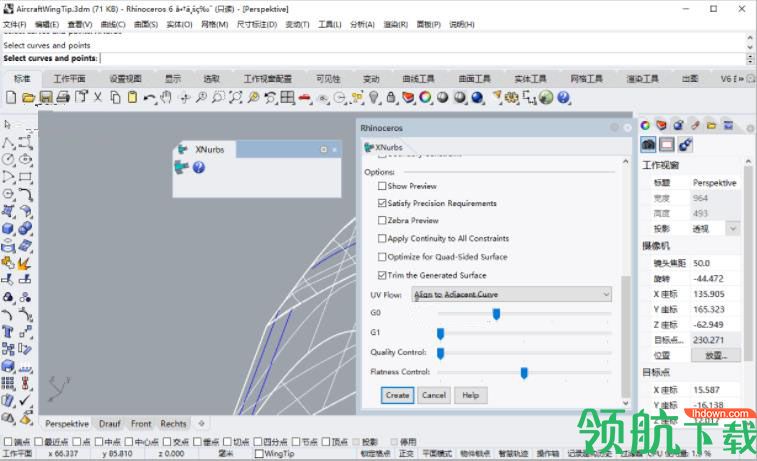Toggle the 端点 osnap checkbox

(8, 441)
